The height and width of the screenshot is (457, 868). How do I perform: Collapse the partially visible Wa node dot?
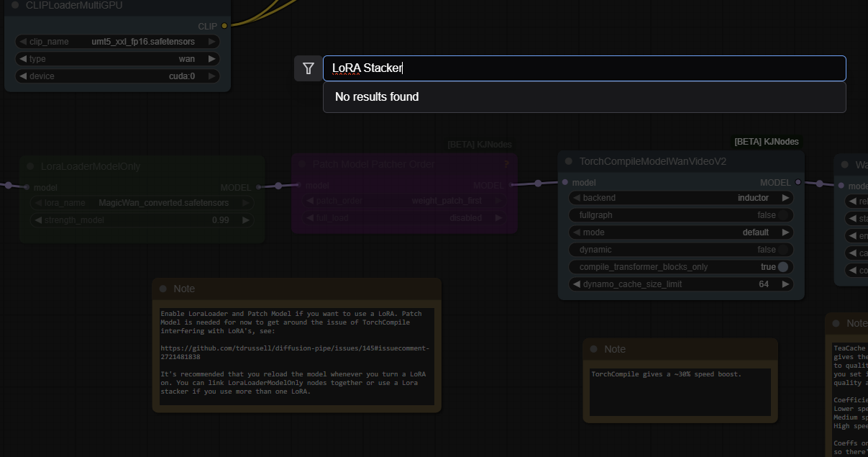pyautogui.click(x=845, y=164)
